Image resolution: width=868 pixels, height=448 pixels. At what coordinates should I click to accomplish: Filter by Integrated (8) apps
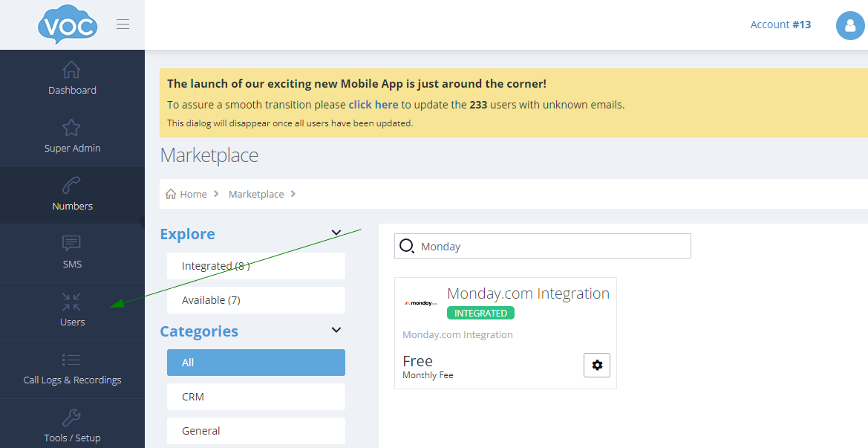point(255,266)
